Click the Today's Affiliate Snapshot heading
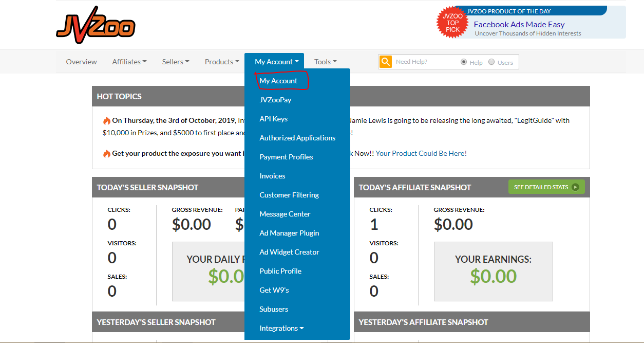The image size is (644, 343). (x=415, y=188)
